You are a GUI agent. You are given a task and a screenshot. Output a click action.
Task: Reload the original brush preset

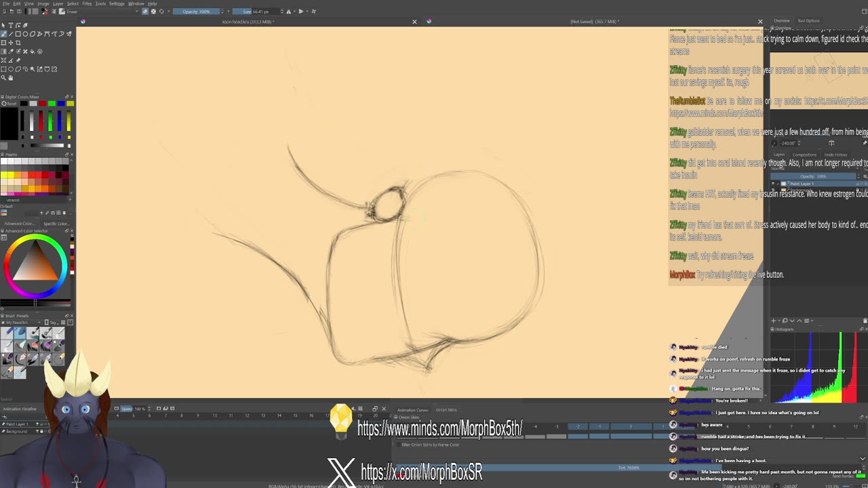[x=161, y=12]
